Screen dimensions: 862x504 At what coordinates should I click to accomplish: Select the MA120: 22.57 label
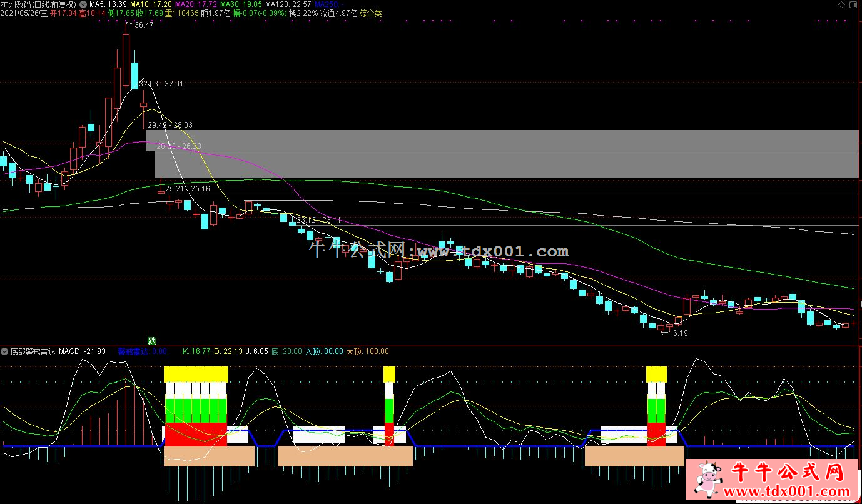click(x=288, y=4)
